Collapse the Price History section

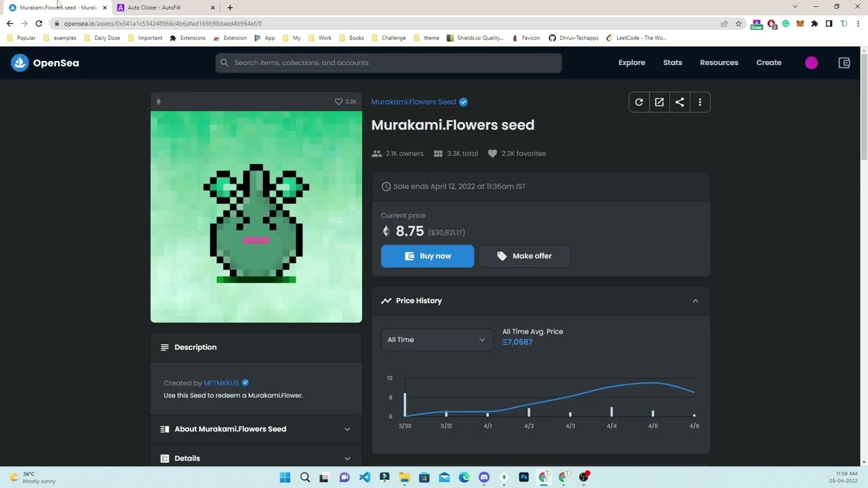[x=695, y=301]
